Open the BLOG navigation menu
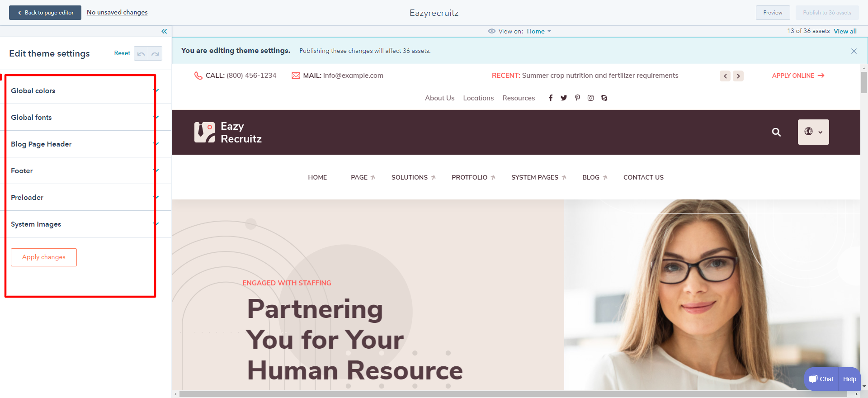This screenshot has width=868, height=398. tap(594, 177)
